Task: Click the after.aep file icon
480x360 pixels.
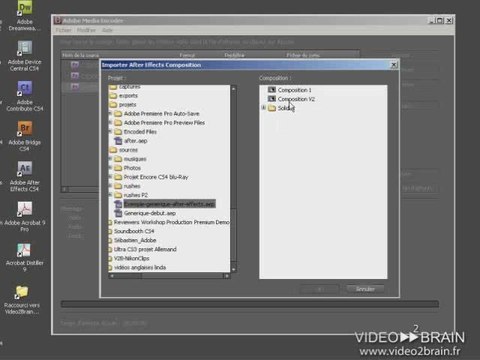Action: [x=118, y=141]
